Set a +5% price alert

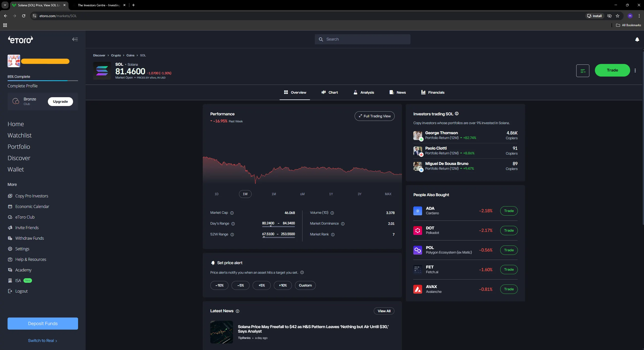pyautogui.click(x=262, y=286)
